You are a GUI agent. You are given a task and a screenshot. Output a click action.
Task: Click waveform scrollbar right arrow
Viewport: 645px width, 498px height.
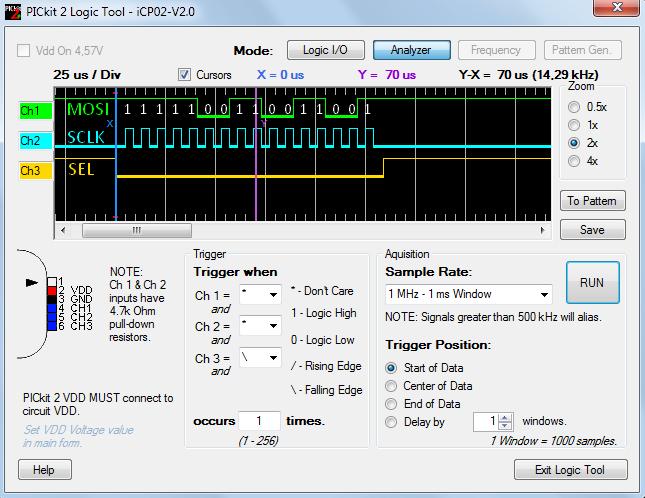(543, 230)
